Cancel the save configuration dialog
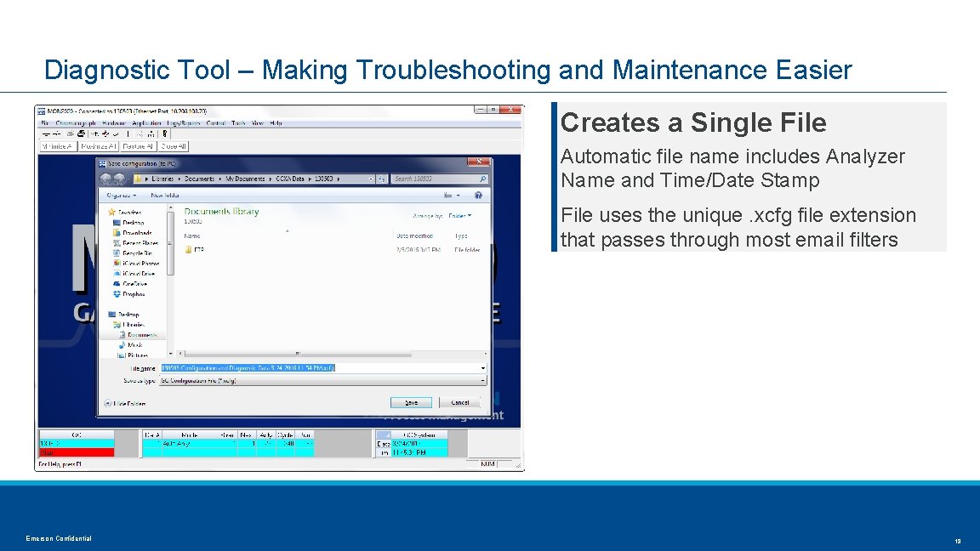This screenshot has height=551, width=980. pyautogui.click(x=460, y=403)
